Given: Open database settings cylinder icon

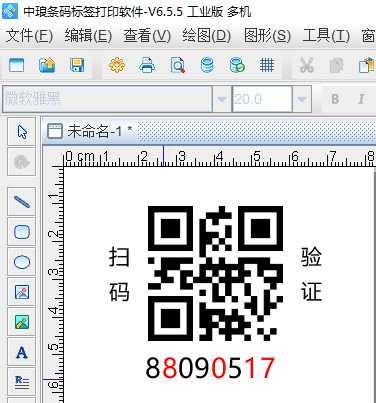Looking at the screenshot, I should [207, 65].
